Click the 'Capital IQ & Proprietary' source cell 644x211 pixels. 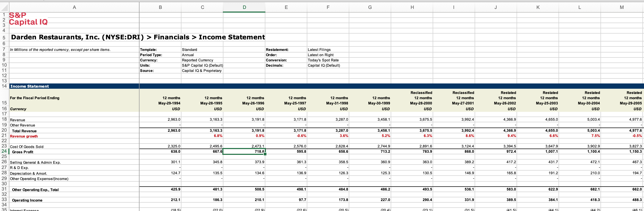coord(202,71)
